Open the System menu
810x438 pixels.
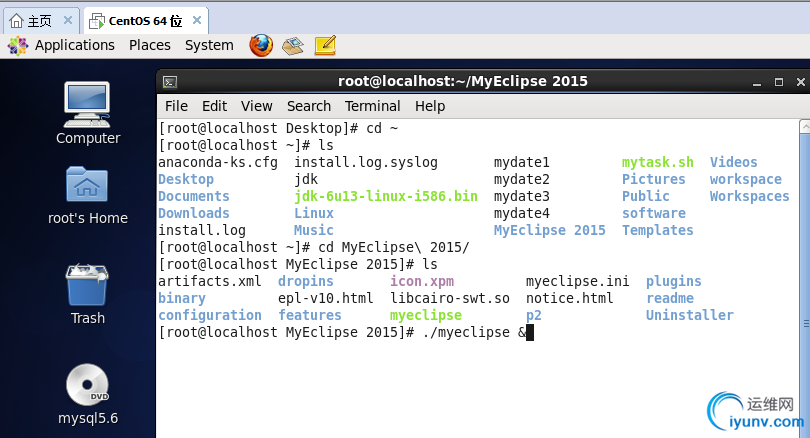pyautogui.click(x=209, y=45)
